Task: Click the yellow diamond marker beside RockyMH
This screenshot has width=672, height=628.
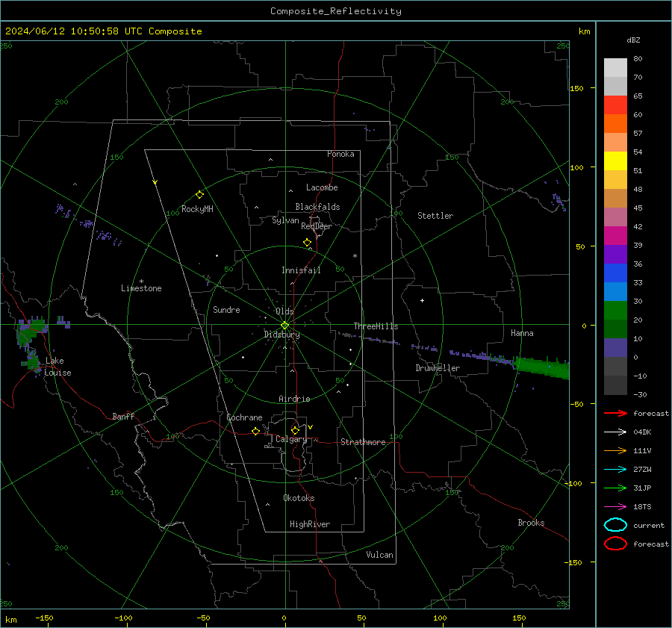Action: (199, 195)
